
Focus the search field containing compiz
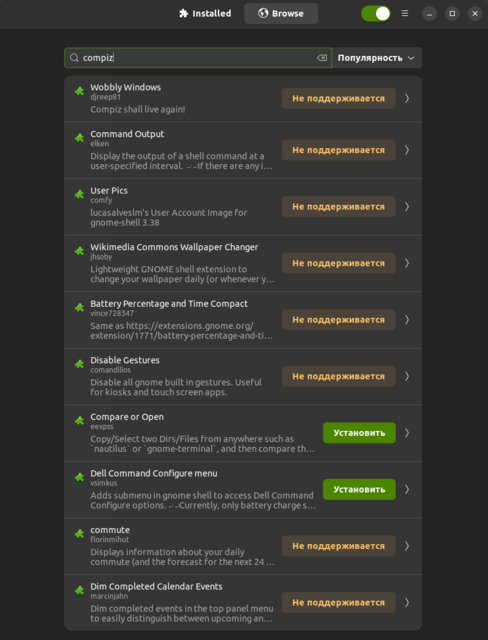[x=198, y=58]
